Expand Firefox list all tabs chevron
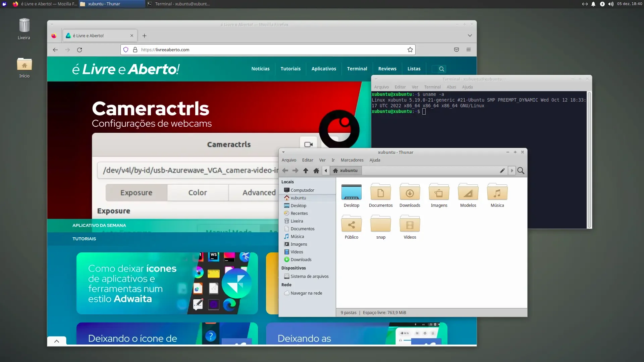 (x=470, y=36)
